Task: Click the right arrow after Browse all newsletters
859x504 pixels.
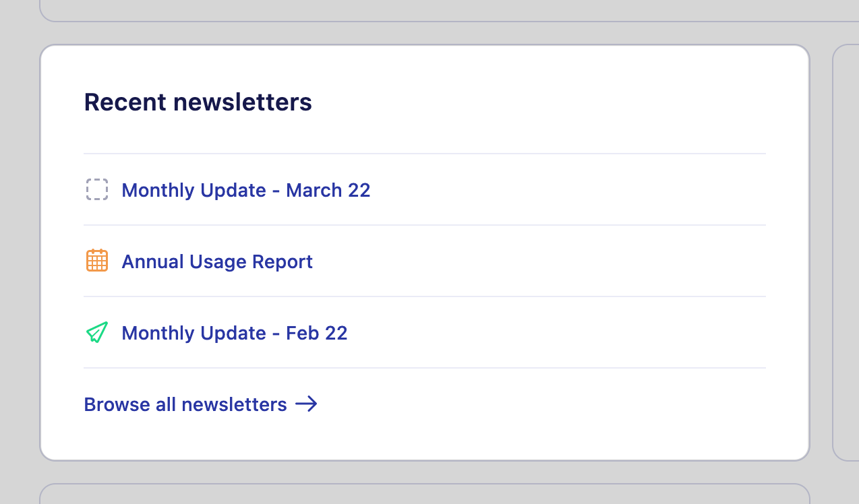Action: click(x=306, y=404)
